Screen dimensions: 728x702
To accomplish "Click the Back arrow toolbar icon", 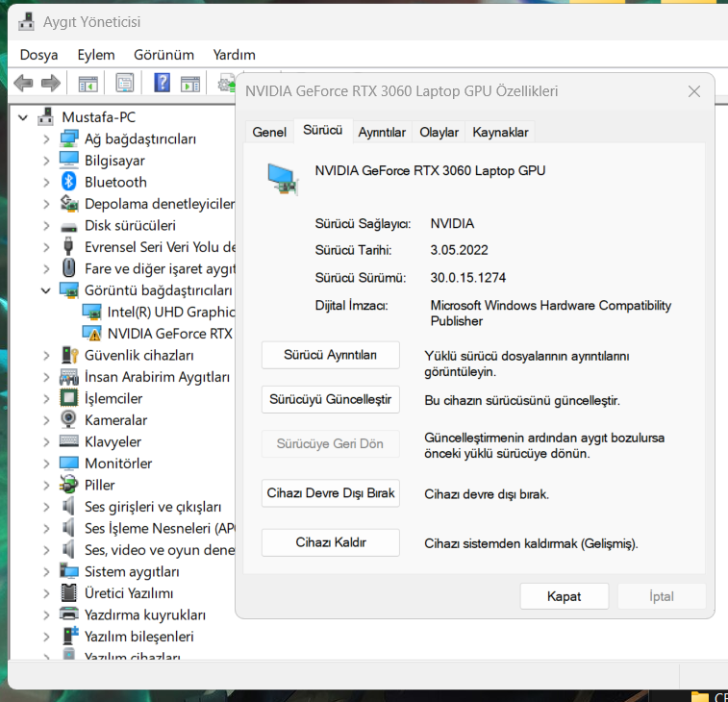I will click(23, 84).
